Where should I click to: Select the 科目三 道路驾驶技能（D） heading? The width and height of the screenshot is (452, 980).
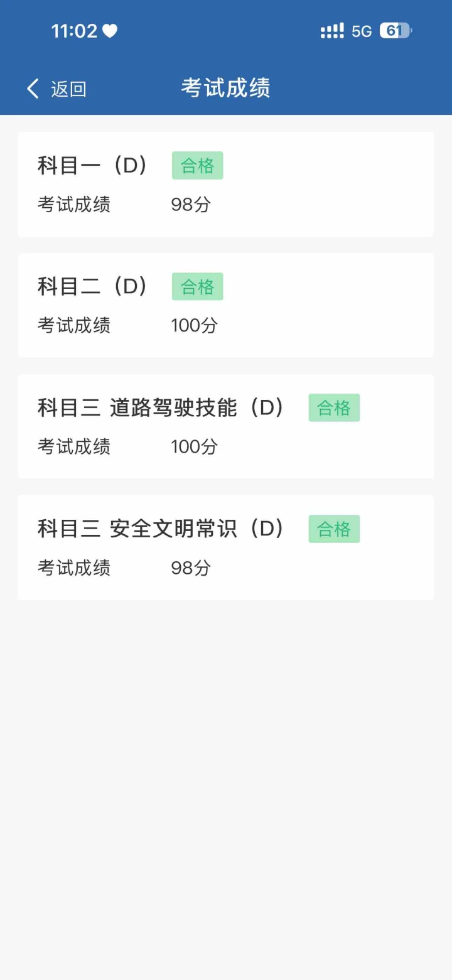(161, 408)
